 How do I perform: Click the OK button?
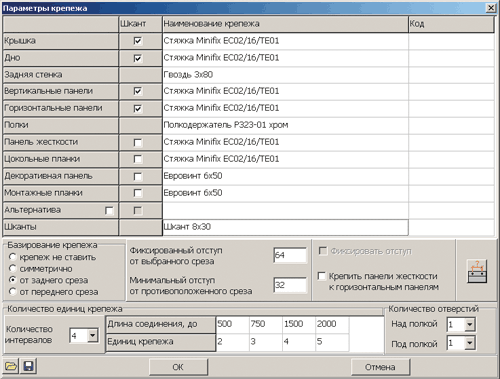[178, 367]
